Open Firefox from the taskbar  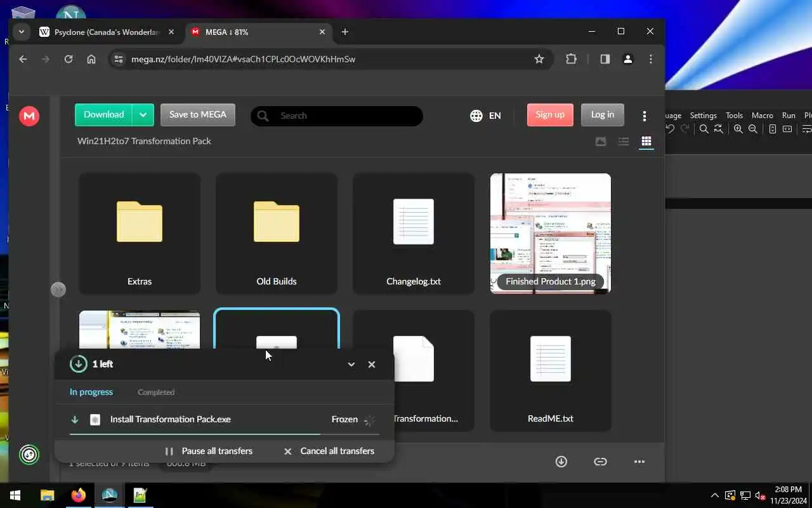[x=79, y=495]
